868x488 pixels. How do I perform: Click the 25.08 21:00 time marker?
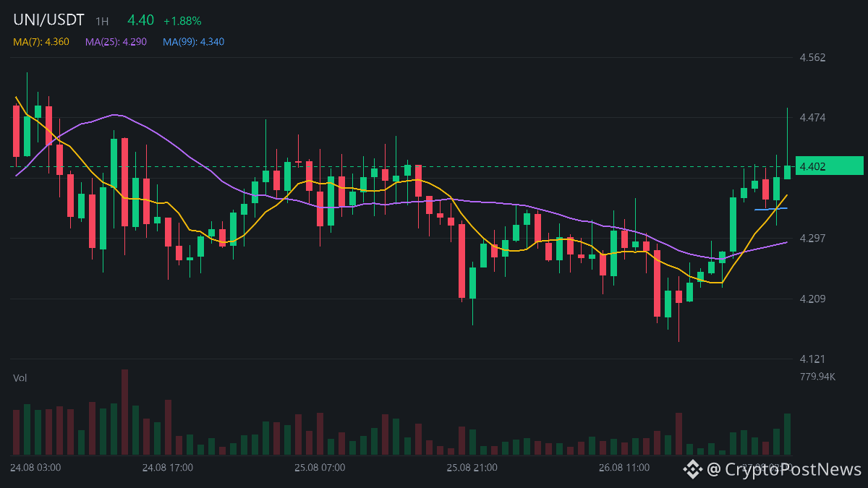coord(472,468)
